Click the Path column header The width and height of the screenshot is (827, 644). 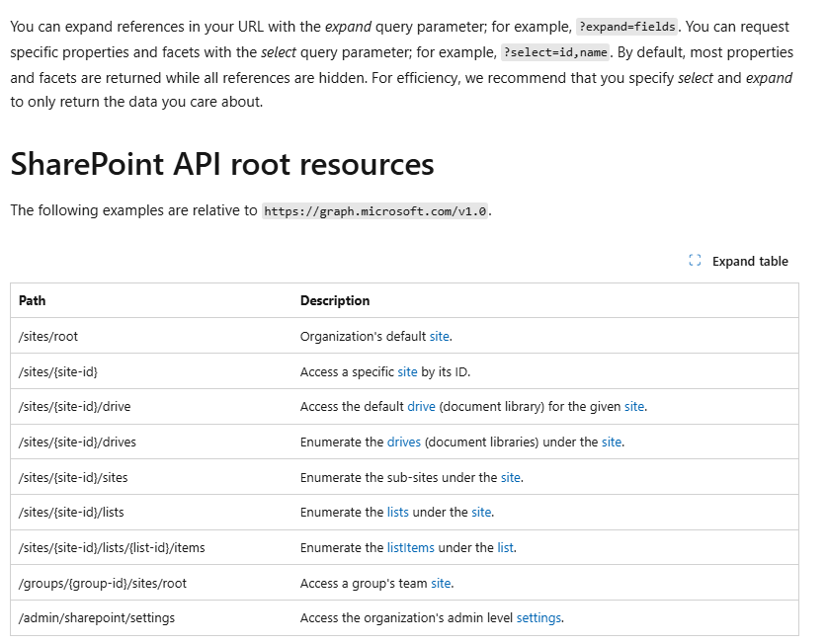tap(33, 300)
